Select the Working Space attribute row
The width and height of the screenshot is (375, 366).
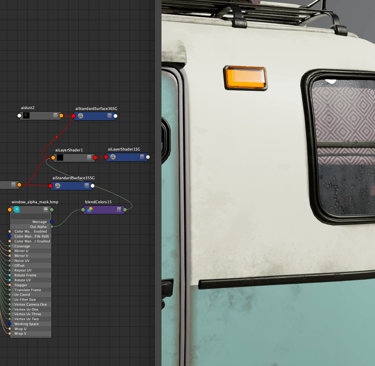30,324
